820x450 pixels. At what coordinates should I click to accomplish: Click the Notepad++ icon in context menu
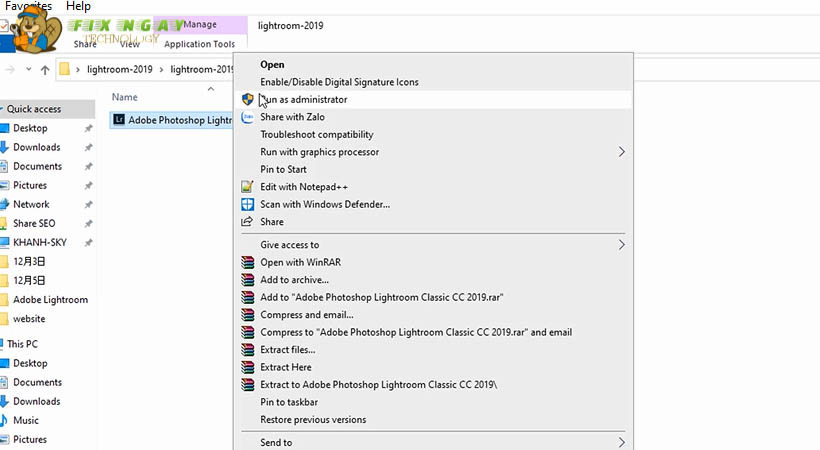[x=248, y=187]
